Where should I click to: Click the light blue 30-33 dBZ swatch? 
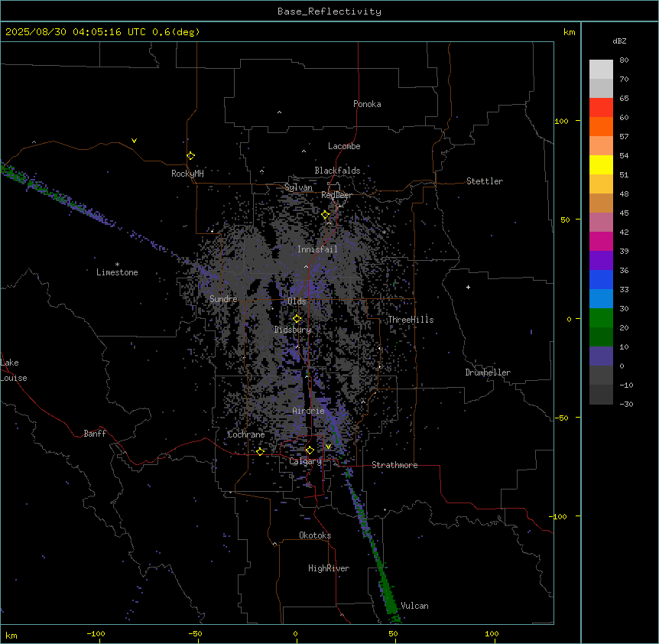[601, 298]
